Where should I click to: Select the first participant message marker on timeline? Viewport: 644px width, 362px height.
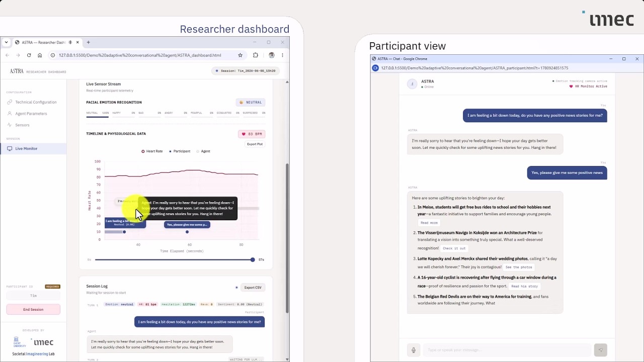point(124,232)
